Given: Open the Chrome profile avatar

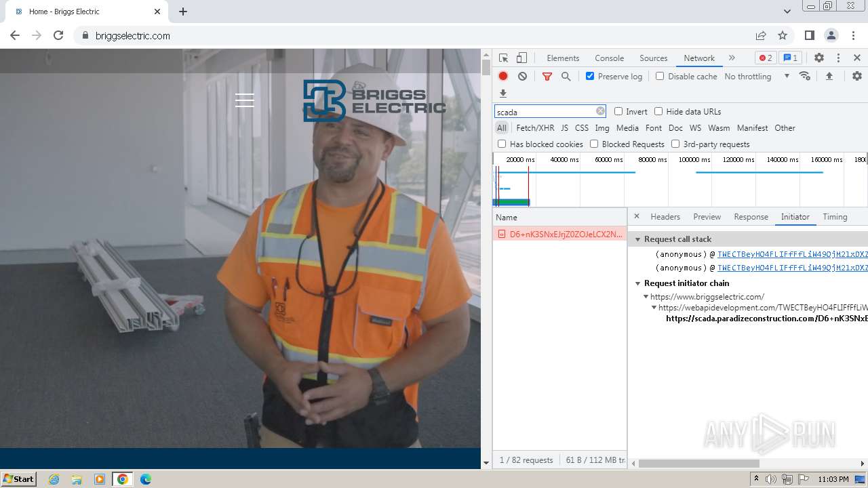Looking at the screenshot, I should [831, 35].
